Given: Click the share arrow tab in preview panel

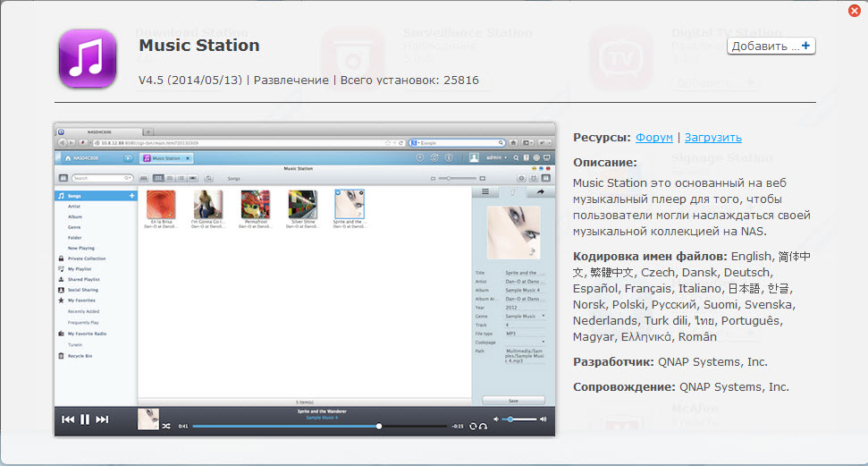Looking at the screenshot, I should click(x=540, y=191).
